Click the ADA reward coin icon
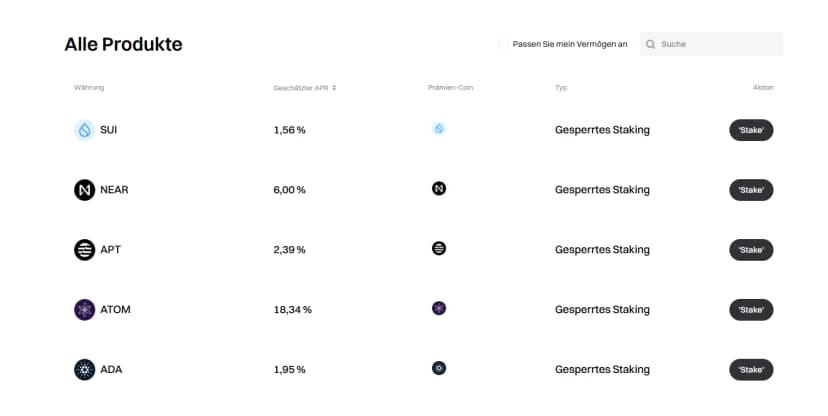Image resolution: width=828 pixels, height=416 pixels. [439, 368]
